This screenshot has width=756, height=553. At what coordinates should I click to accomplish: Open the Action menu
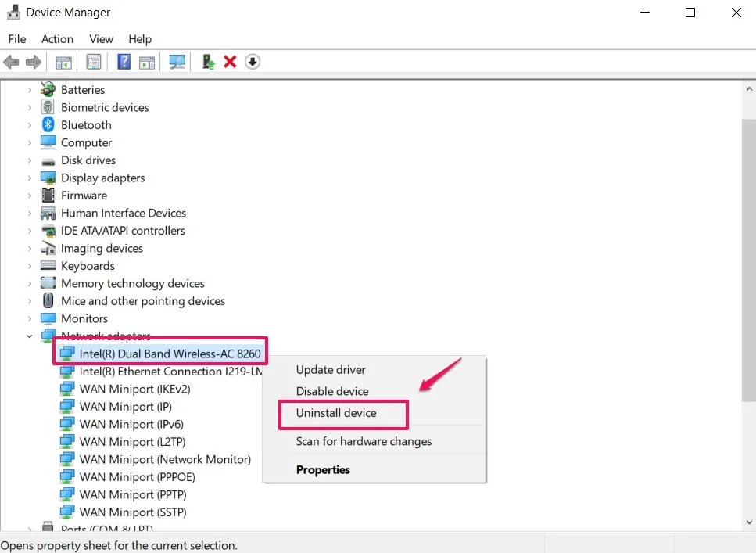tap(57, 39)
